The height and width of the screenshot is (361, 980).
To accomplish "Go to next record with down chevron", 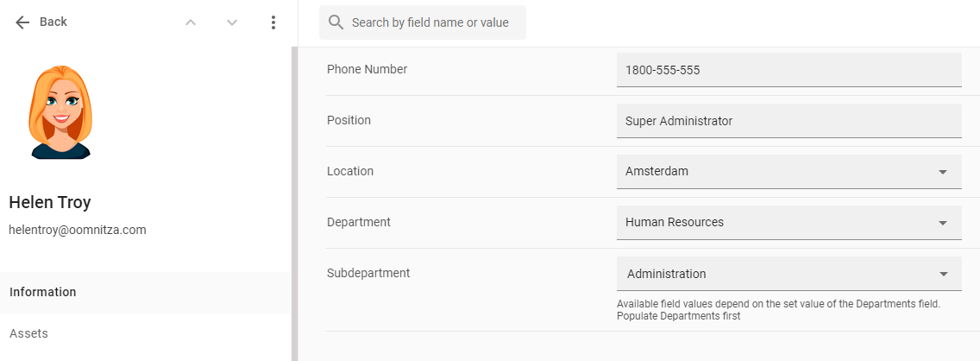I will pos(232,22).
